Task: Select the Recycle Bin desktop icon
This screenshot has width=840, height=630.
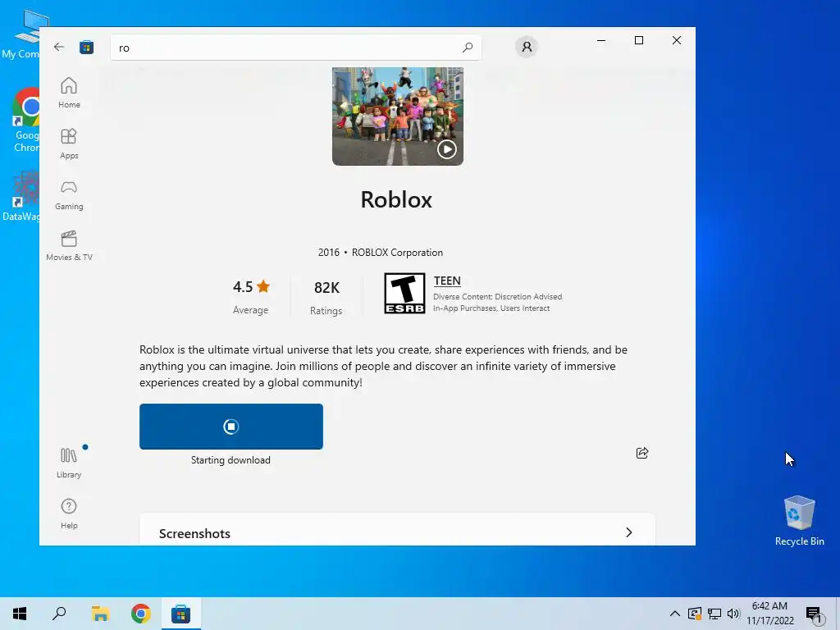Action: (799, 521)
